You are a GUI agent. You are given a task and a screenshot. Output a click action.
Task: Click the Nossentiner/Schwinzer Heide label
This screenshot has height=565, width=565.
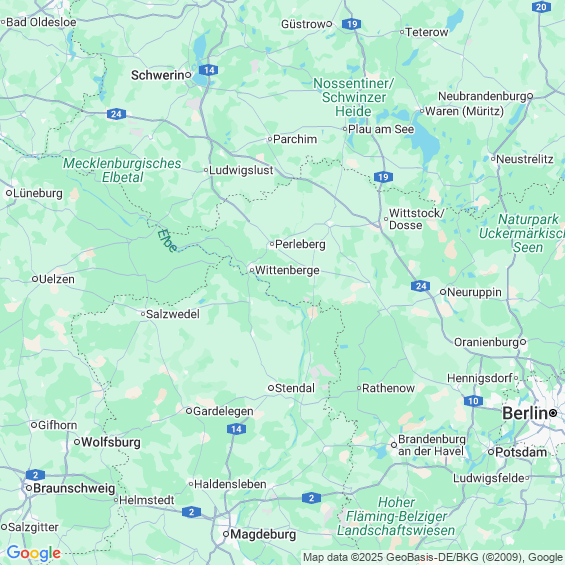[353, 97]
